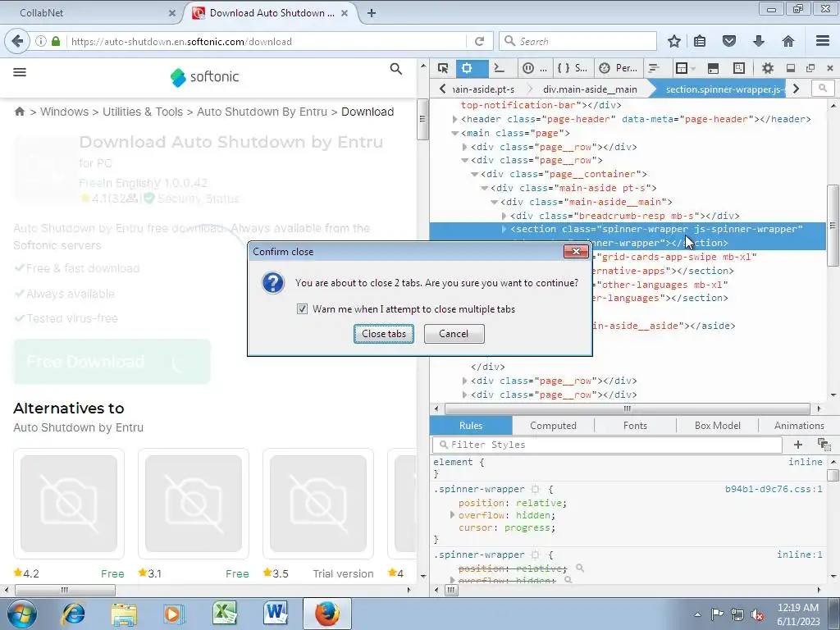Select the Inspector tool tab icon

pos(467,68)
